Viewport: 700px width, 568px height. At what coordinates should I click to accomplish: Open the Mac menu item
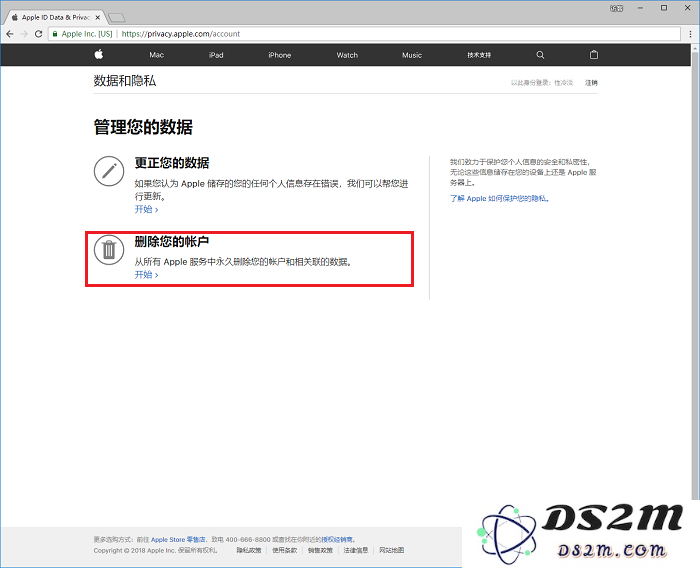tap(156, 55)
